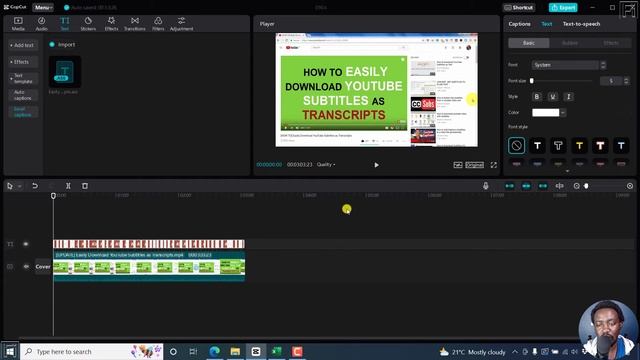Toggle the first of the three teal snapping icons
Viewport: 640px width, 360px height.
(x=509, y=186)
